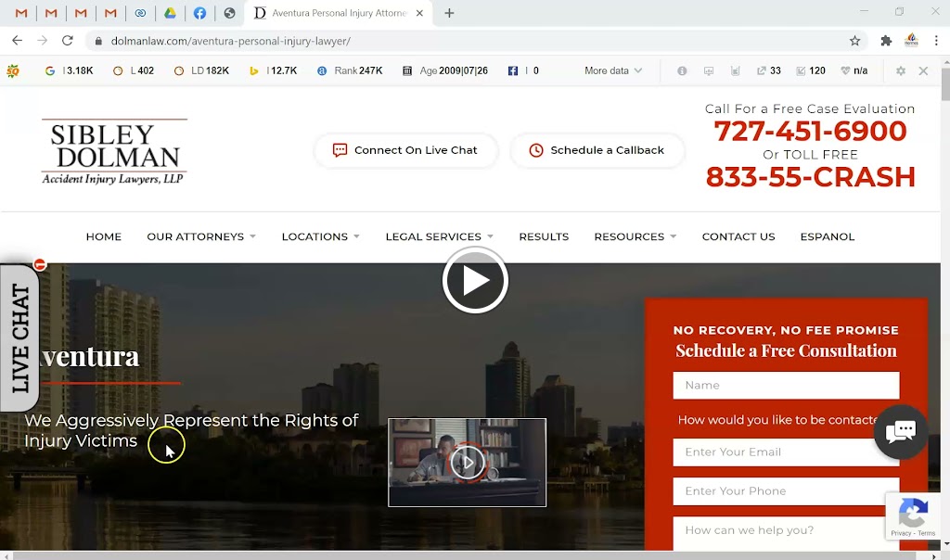Screen dimensions: 950x560
Task: Open the floating chat bubble button
Action: click(x=900, y=431)
